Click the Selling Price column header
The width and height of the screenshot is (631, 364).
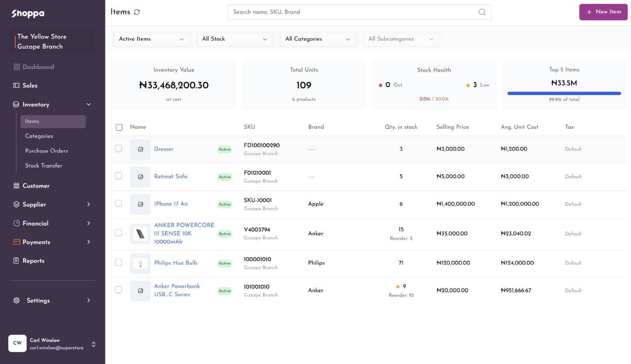pos(453,127)
